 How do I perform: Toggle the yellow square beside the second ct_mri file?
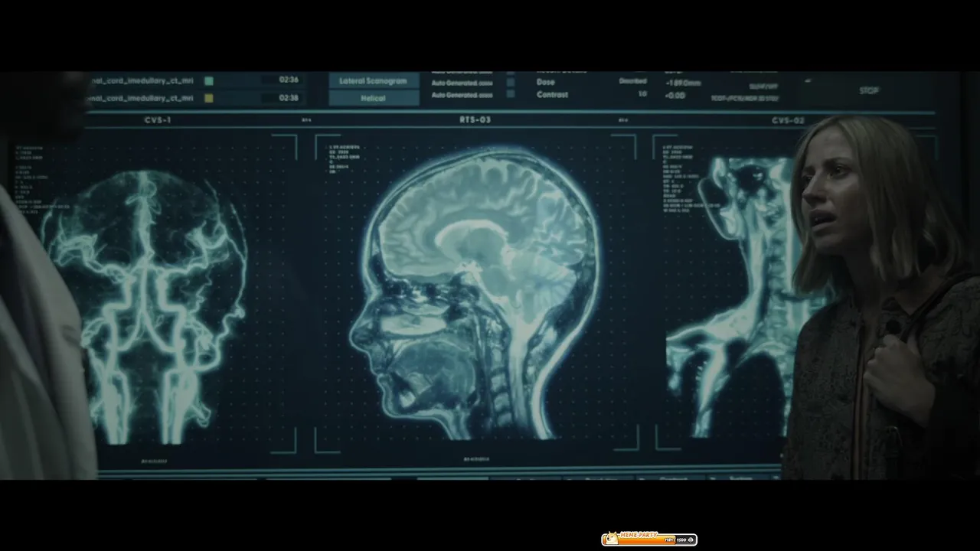pyautogui.click(x=209, y=98)
